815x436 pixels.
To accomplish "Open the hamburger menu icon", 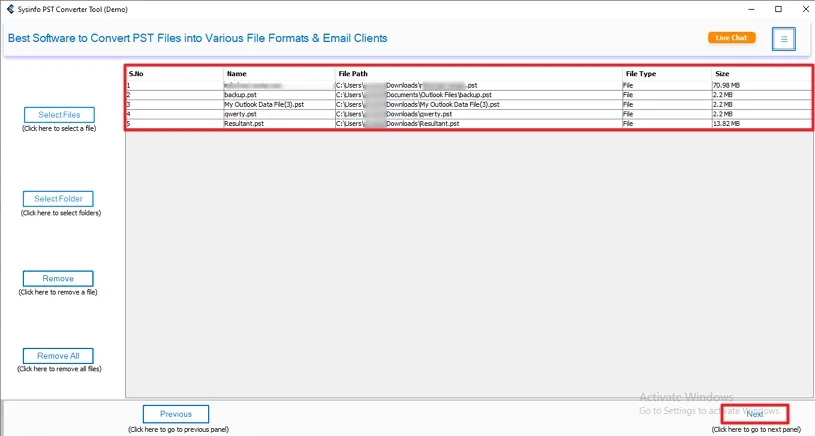I will [x=783, y=39].
